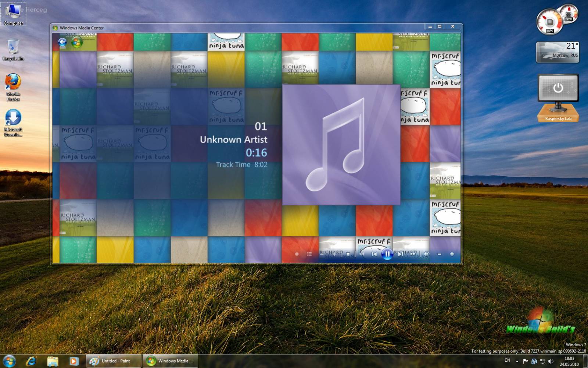Open the Action Center flag icon

pyautogui.click(x=526, y=361)
